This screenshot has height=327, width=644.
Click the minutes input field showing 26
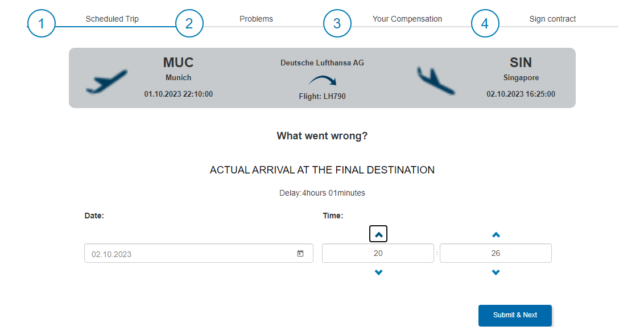pyautogui.click(x=496, y=253)
